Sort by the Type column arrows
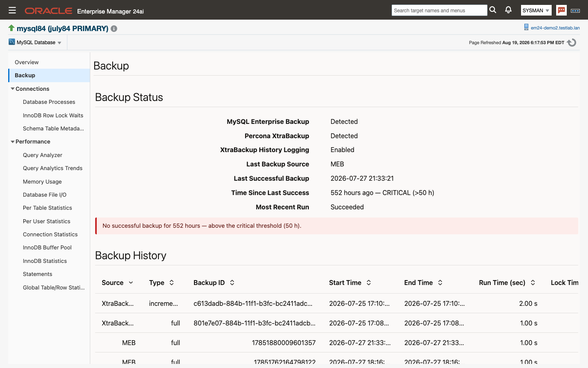Screen dimensions: 588x368 (x=171, y=283)
